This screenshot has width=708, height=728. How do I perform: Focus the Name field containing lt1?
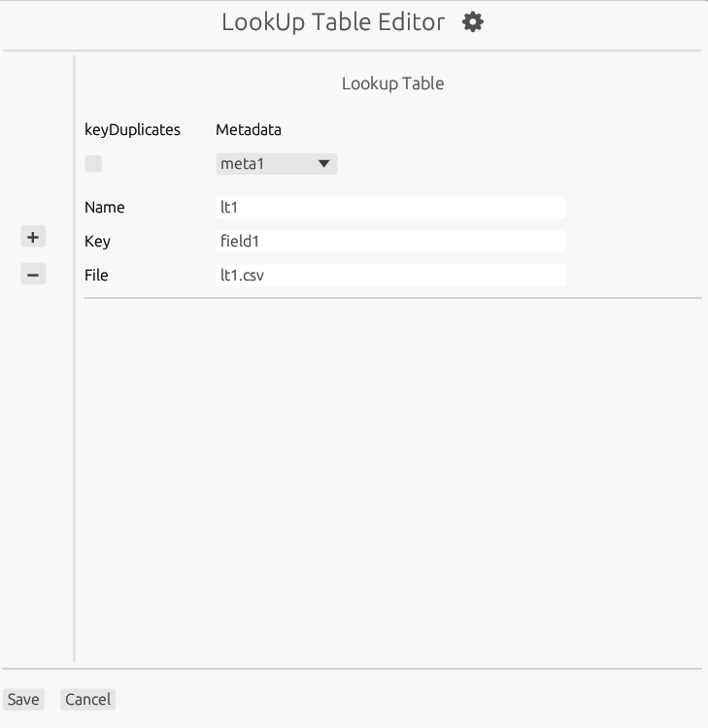(x=390, y=207)
